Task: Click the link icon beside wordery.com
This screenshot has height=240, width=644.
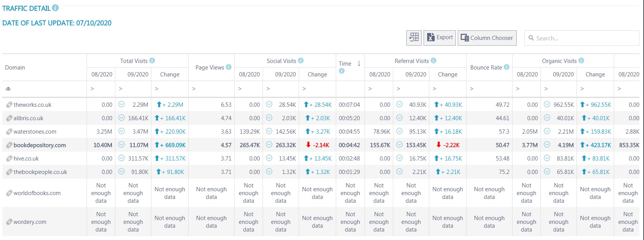Action: (9, 222)
